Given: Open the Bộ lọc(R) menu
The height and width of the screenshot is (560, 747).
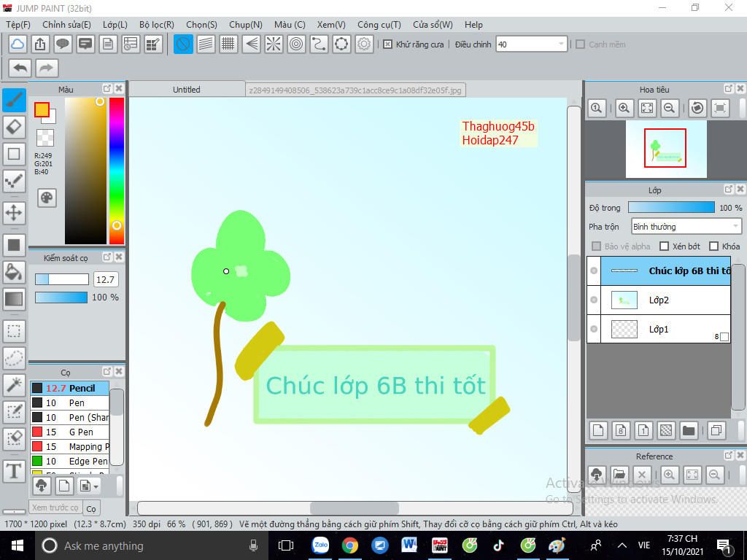Looking at the screenshot, I should (157, 25).
